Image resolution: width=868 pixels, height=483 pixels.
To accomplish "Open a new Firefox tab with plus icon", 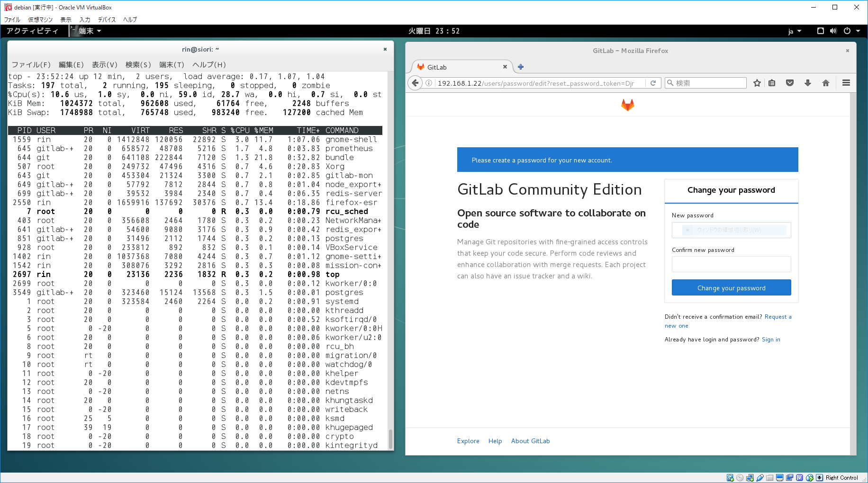I will [x=521, y=67].
